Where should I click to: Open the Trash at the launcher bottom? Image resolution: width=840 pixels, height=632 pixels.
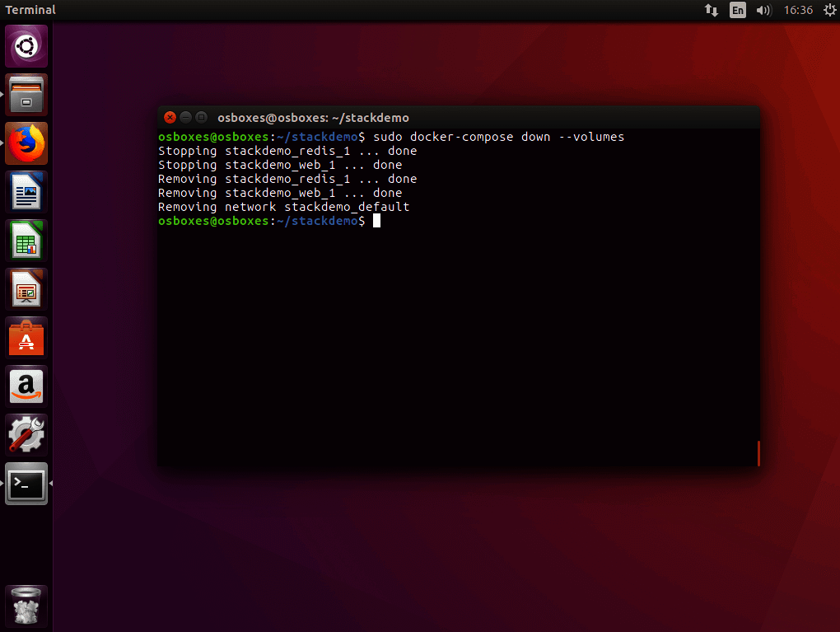pos(26,607)
